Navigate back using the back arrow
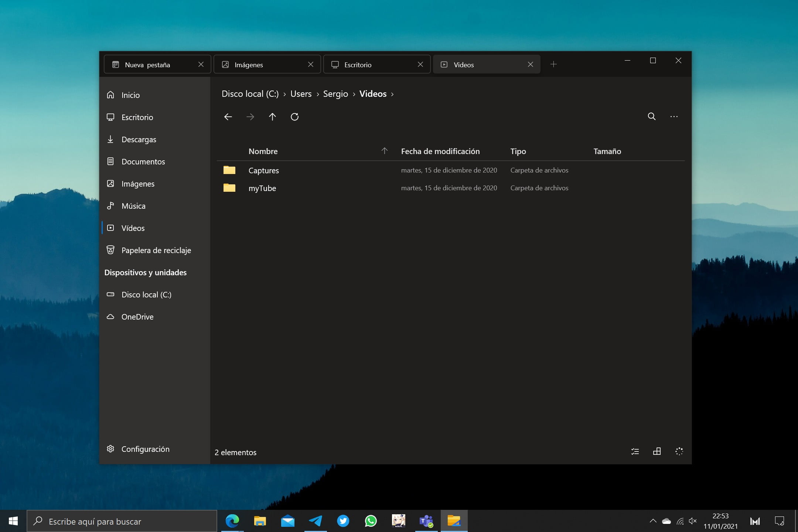This screenshot has width=798, height=532. [x=228, y=117]
